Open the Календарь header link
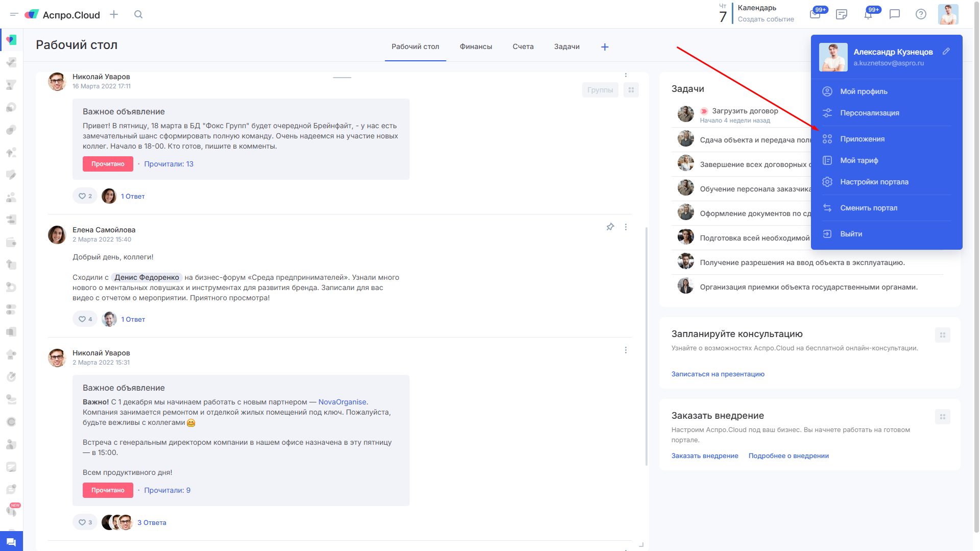This screenshot has height=551, width=980. (x=757, y=8)
